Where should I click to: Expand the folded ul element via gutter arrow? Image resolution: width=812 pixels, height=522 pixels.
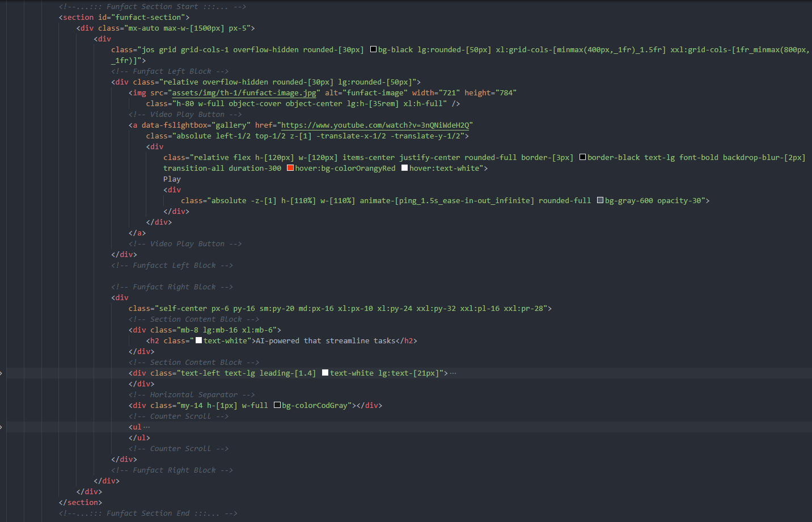[x=1, y=427]
